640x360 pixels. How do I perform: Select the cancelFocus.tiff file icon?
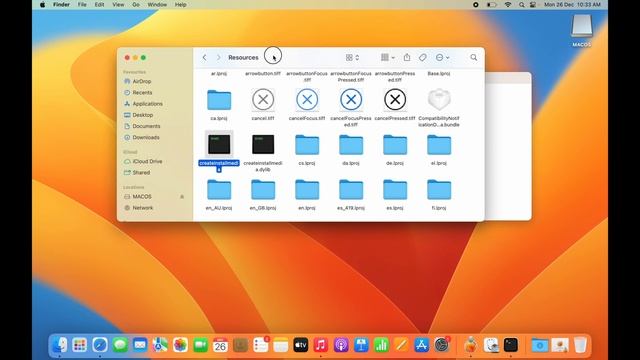tap(307, 100)
